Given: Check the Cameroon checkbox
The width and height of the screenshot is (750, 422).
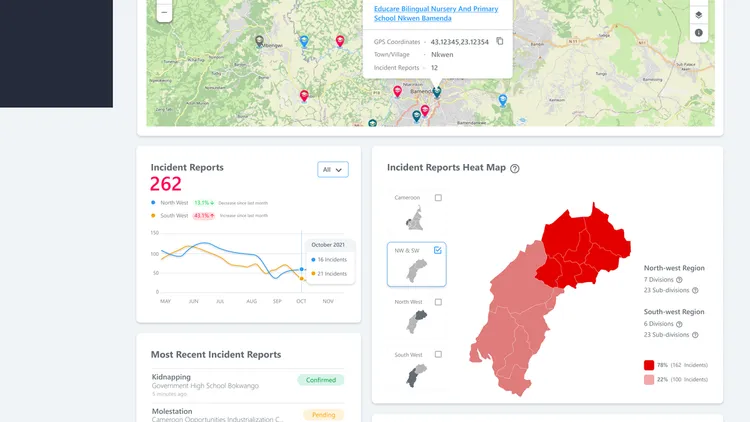Looking at the screenshot, I should tap(438, 198).
